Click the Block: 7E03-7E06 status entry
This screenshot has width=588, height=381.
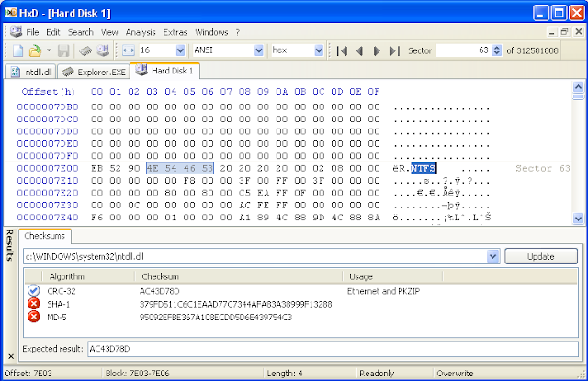pyautogui.click(x=137, y=374)
